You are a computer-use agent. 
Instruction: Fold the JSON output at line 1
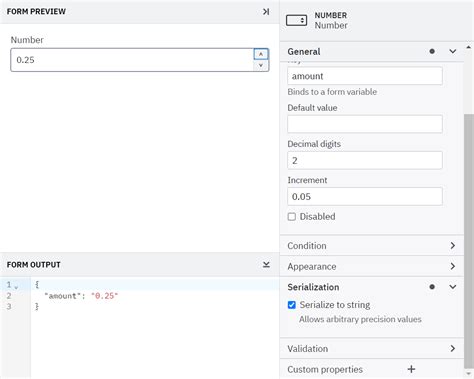[16, 287]
